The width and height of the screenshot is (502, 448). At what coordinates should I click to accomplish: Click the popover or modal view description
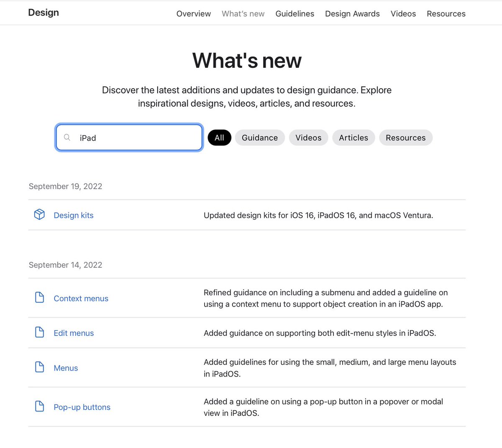tap(323, 407)
